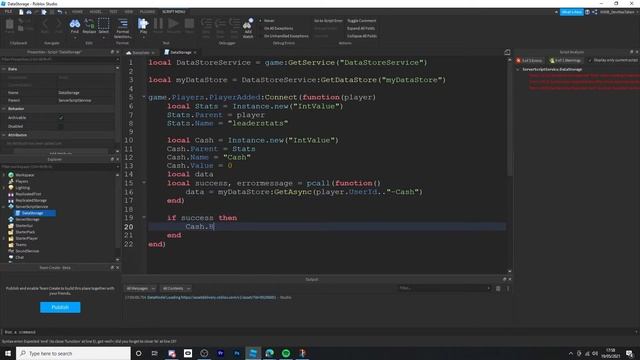
Task: Click the blue Publish button
Action: [x=60, y=307]
